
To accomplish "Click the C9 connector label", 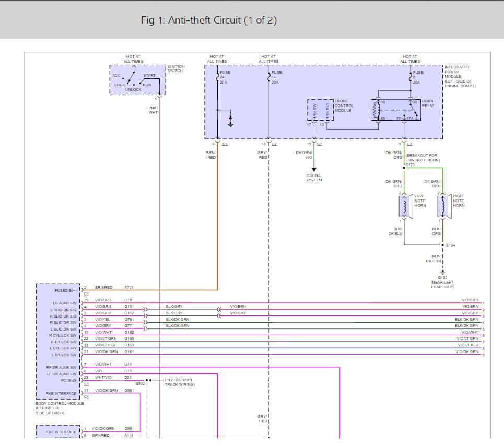I will click(225, 144).
